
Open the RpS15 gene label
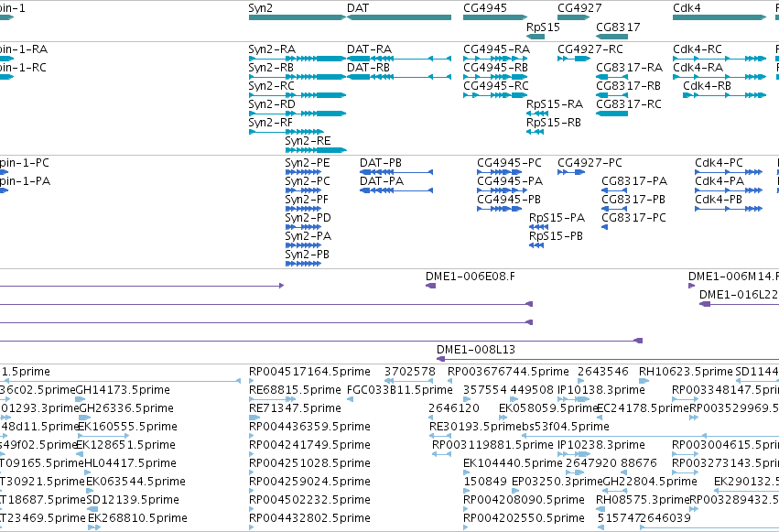click(x=543, y=27)
